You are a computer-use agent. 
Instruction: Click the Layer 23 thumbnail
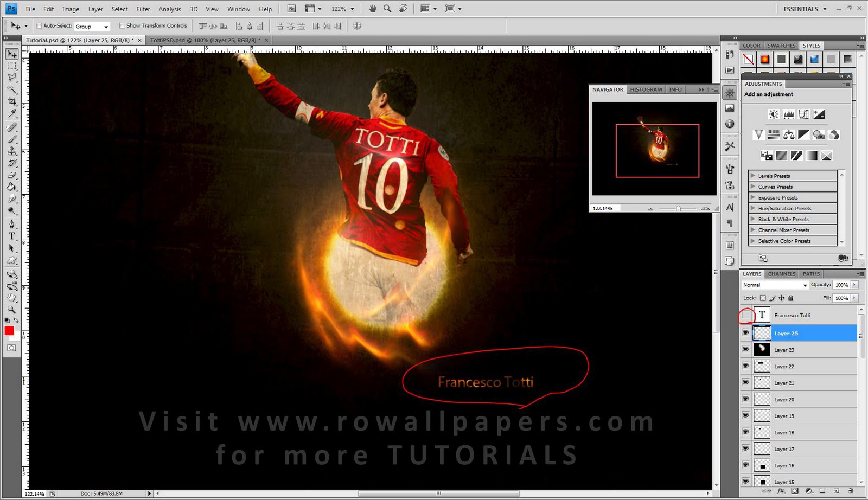[762, 349]
